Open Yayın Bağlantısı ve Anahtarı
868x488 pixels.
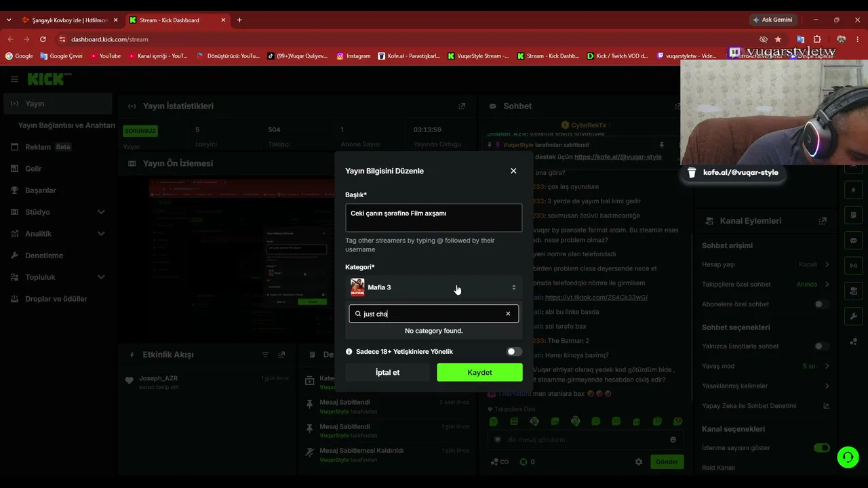66,125
